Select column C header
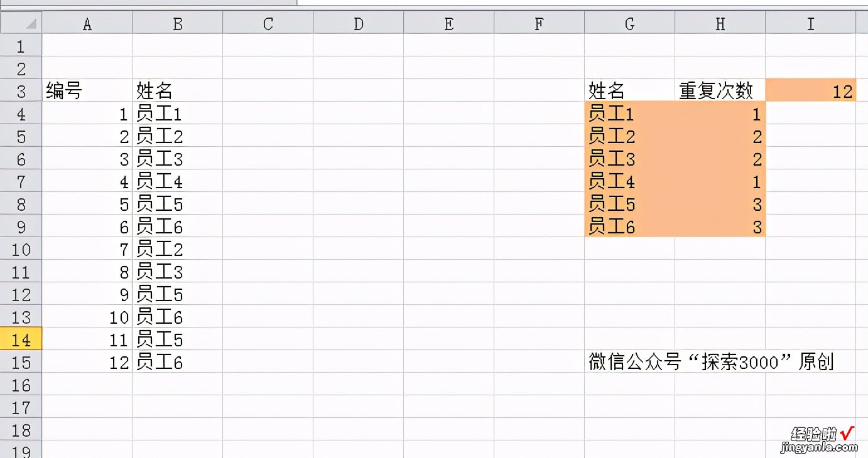This screenshot has height=458, width=868. click(x=268, y=24)
